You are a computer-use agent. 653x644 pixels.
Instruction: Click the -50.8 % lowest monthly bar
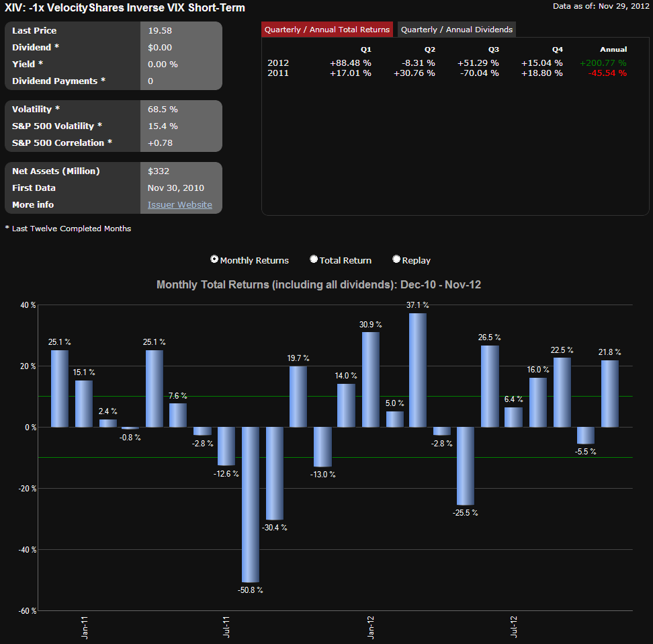(x=251, y=504)
